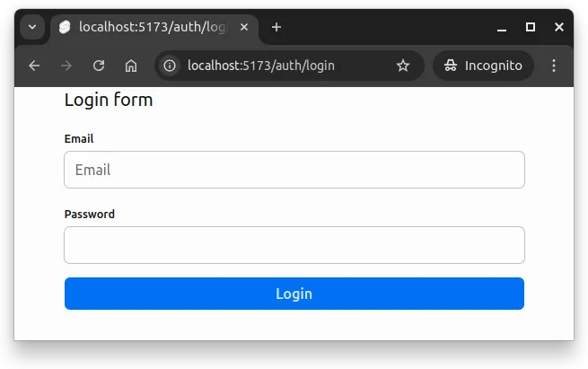Click into the Password input field
Viewport: 588px width, 369px height.
(x=294, y=245)
